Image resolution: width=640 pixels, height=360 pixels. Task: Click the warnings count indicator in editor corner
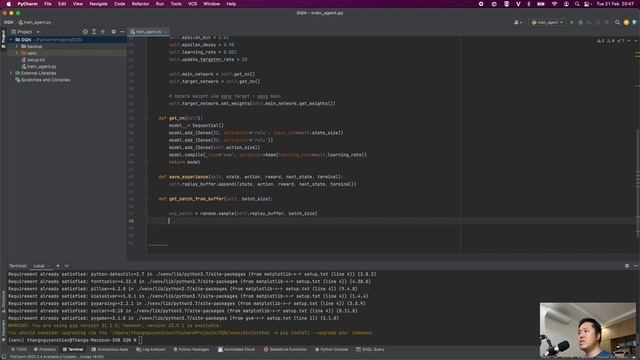pos(600,41)
